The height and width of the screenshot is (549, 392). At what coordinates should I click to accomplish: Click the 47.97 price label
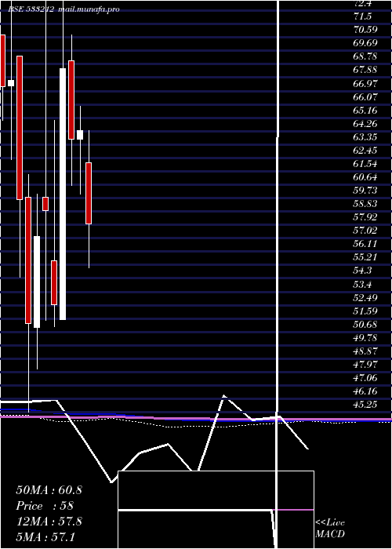365,365
